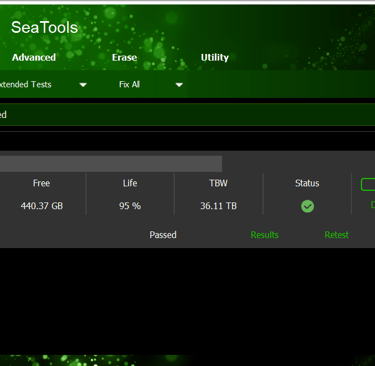
Task: Select the Fix All menu label
Action: click(129, 84)
